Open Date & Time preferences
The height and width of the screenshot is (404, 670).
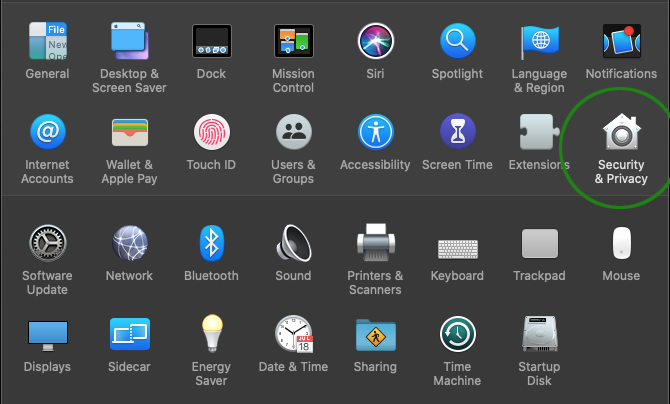(x=294, y=334)
